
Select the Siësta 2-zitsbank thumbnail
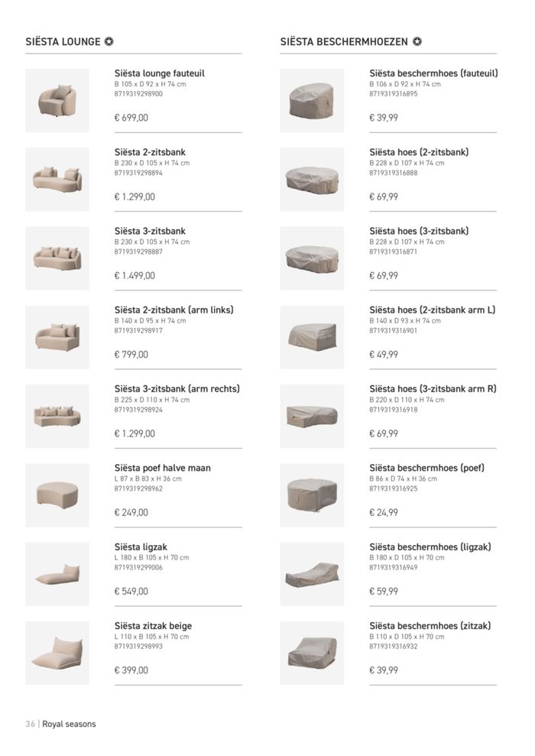pyautogui.click(x=57, y=180)
